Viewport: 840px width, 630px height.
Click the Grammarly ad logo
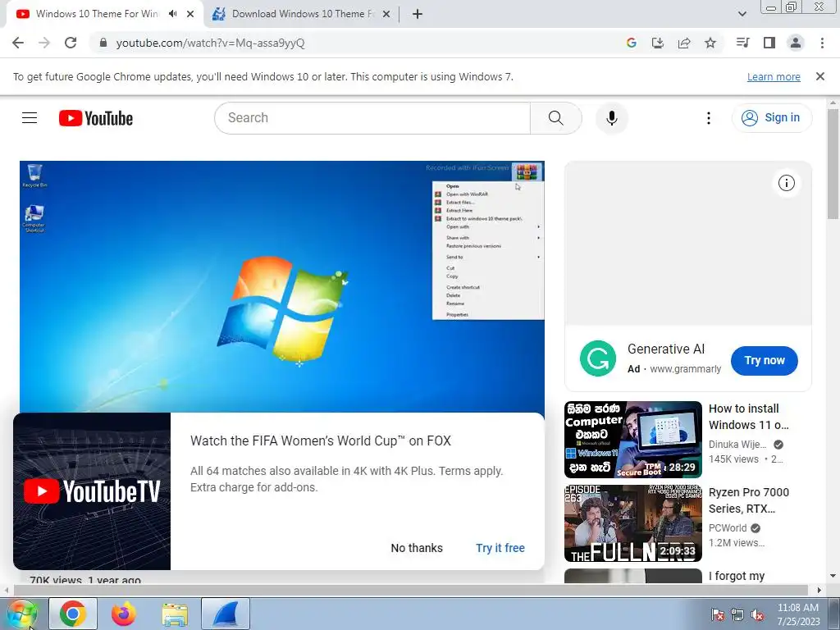(598, 358)
